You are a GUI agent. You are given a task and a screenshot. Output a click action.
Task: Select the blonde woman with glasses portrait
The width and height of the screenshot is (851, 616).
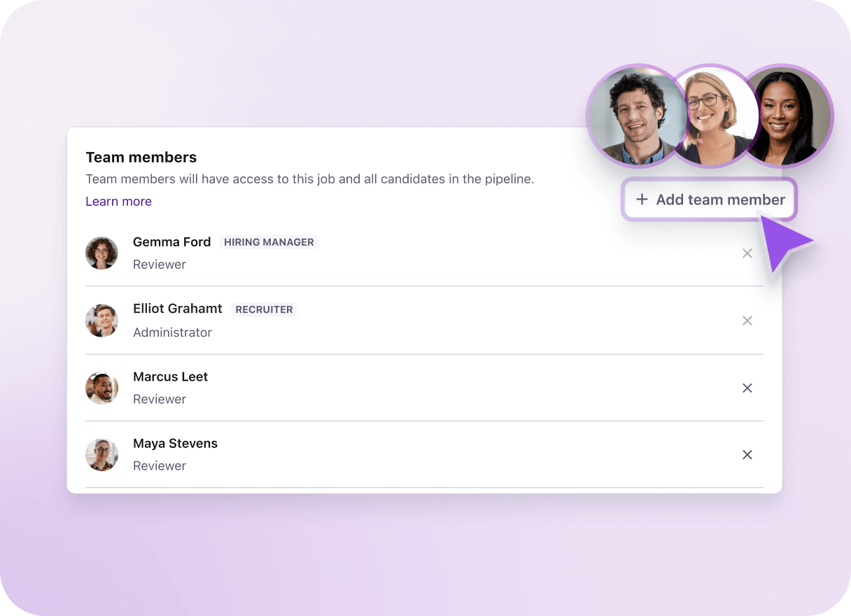click(x=710, y=118)
